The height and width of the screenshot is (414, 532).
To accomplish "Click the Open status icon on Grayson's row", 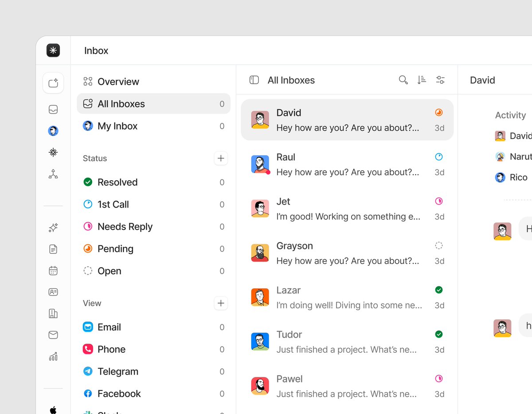I will click(439, 245).
